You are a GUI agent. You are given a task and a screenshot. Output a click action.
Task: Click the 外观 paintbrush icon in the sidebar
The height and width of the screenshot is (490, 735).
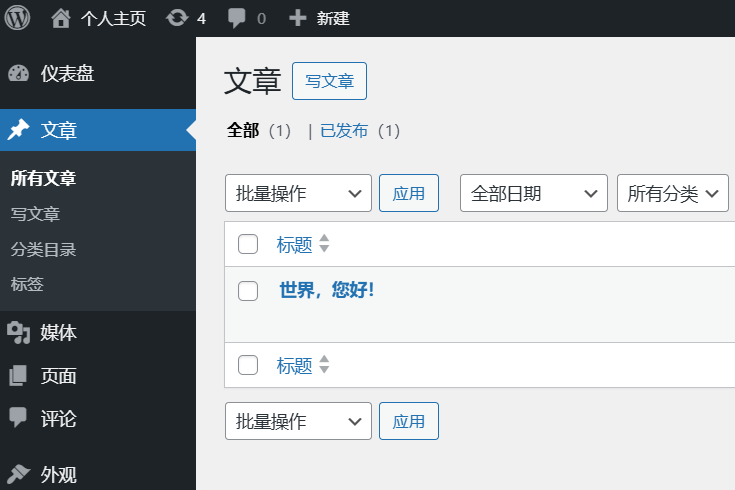(19, 474)
